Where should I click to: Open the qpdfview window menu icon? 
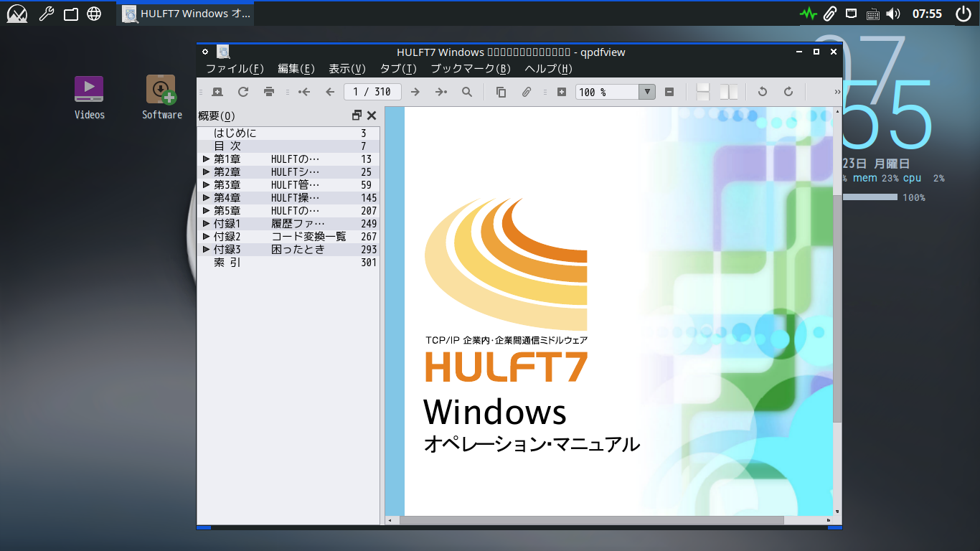[205, 52]
